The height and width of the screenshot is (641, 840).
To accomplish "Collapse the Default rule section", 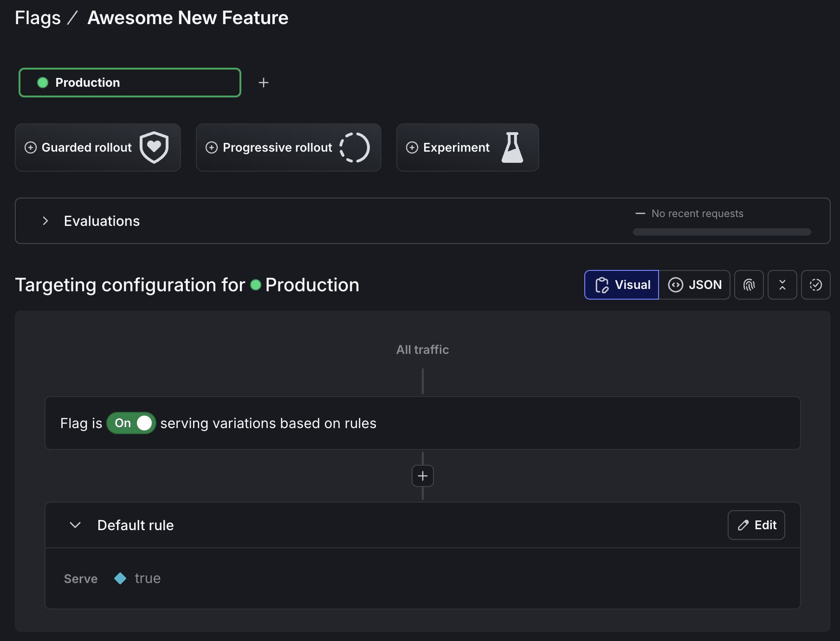I will 75,525.
